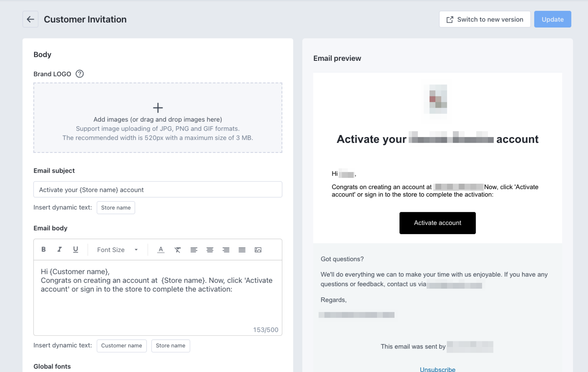
Task: Click the brand logo upload drop zone
Action: pos(158,117)
